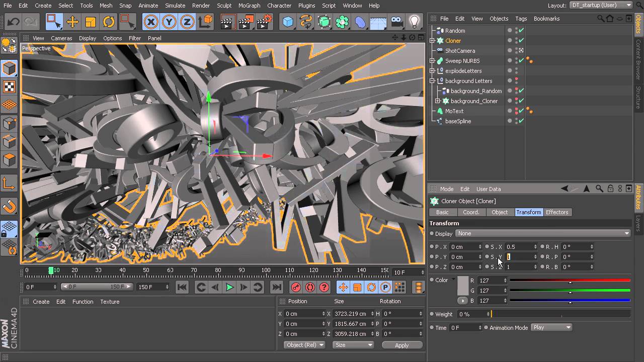The height and width of the screenshot is (362, 644).
Task: Jump to the animation start
Action: pos(182,287)
